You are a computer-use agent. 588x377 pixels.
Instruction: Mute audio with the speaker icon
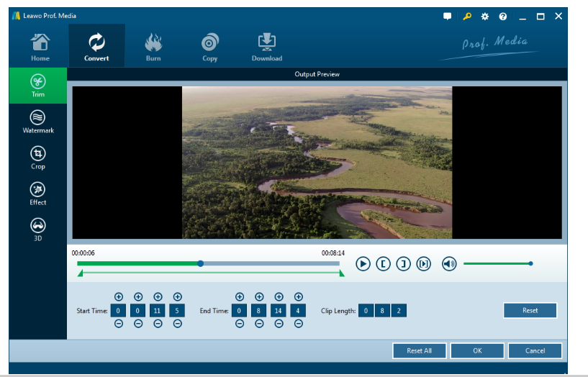(449, 264)
